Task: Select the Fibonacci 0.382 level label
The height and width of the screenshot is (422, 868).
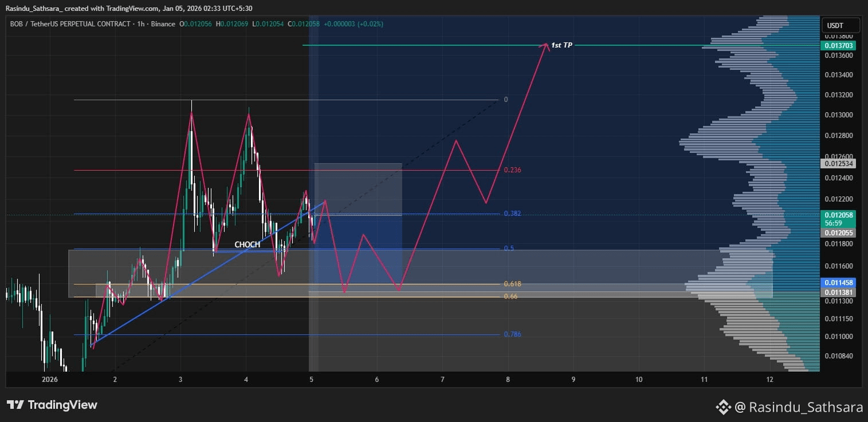Action: [512, 214]
